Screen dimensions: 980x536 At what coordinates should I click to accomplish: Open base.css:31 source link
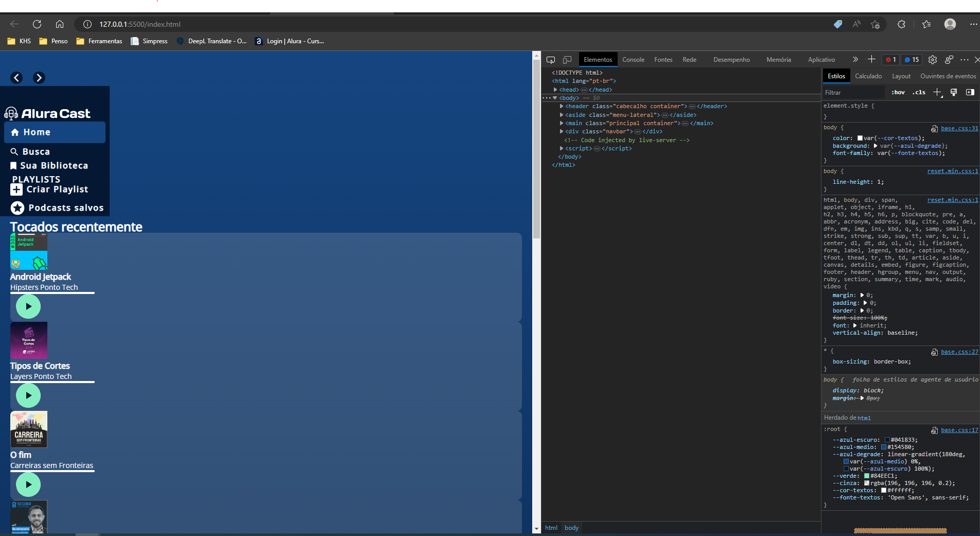coord(959,128)
